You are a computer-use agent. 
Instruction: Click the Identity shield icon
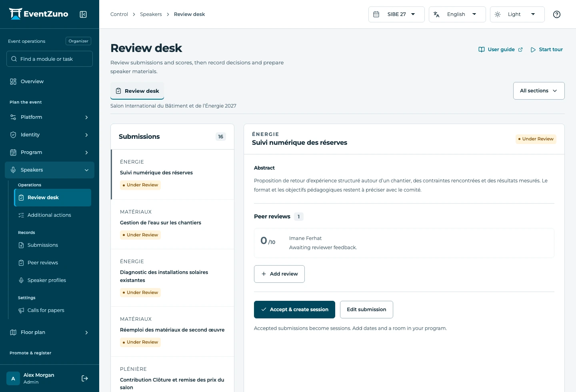point(13,135)
